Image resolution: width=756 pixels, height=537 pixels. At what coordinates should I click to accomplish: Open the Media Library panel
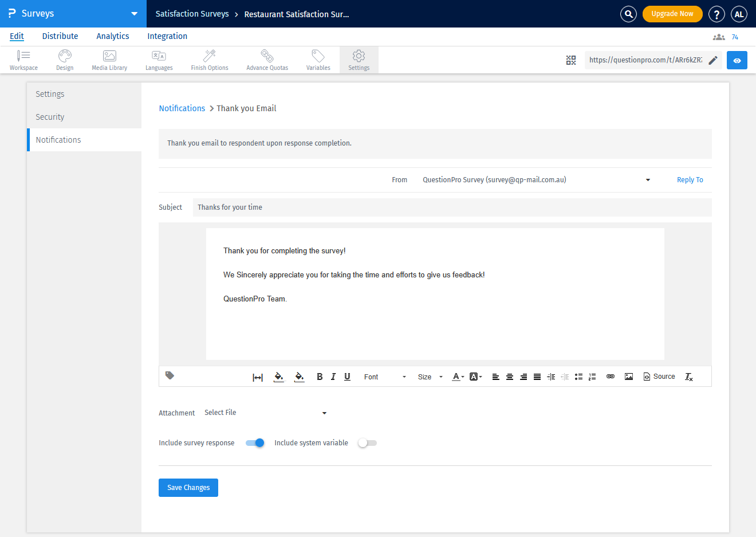tap(109, 60)
